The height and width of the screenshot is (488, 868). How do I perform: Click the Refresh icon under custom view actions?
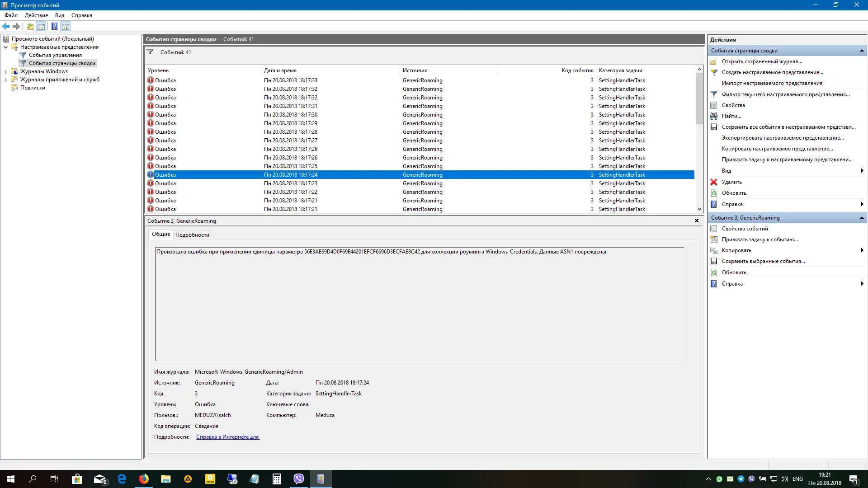coord(714,193)
